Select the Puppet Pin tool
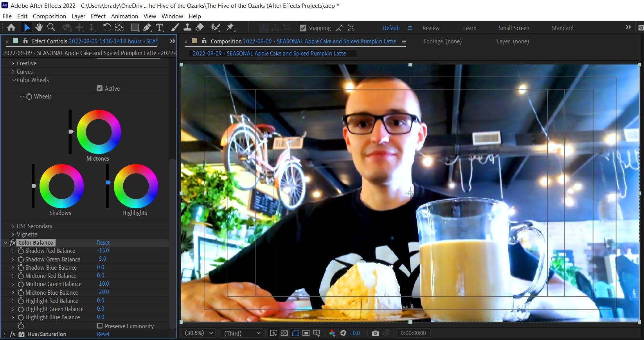The height and width of the screenshot is (340, 644). [230, 27]
